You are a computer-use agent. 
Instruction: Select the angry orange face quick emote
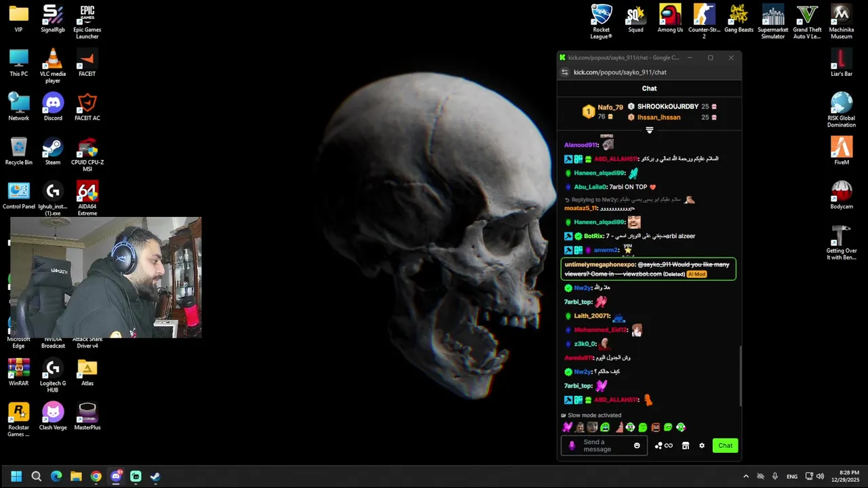[x=655, y=427]
